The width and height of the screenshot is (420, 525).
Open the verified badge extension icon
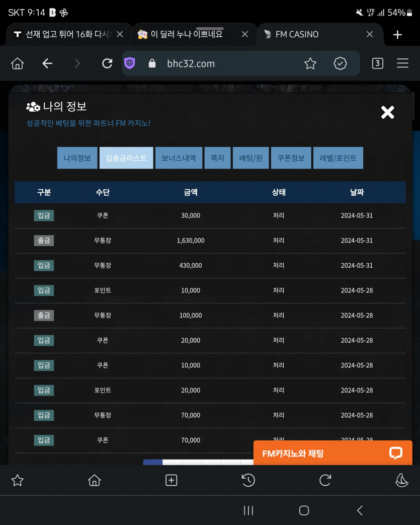(340, 63)
